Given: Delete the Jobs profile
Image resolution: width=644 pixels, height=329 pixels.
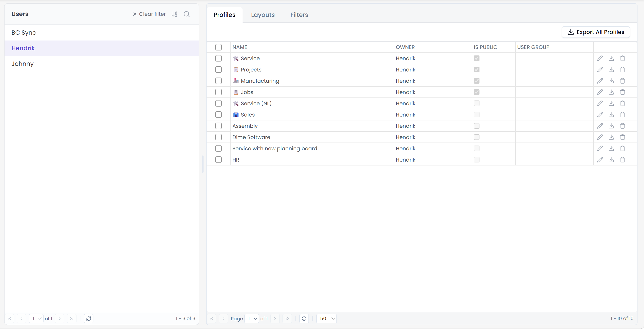Looking at the screenshot, I should tap(623, 92).
